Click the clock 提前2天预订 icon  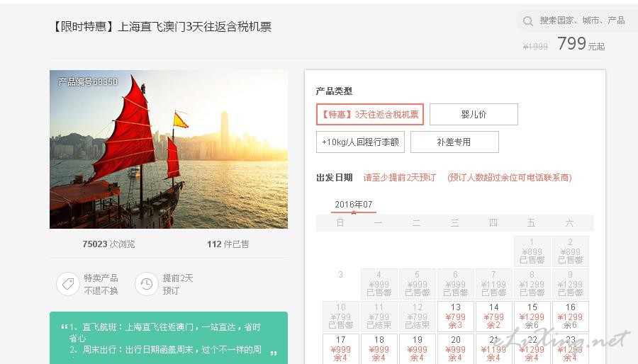click(147, 283)
